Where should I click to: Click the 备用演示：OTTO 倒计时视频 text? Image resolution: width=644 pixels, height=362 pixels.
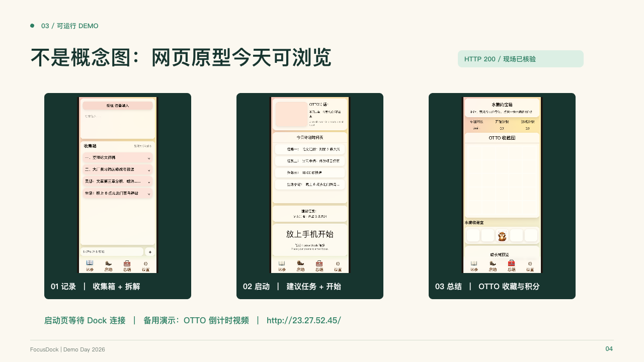(x=196, y=320)
